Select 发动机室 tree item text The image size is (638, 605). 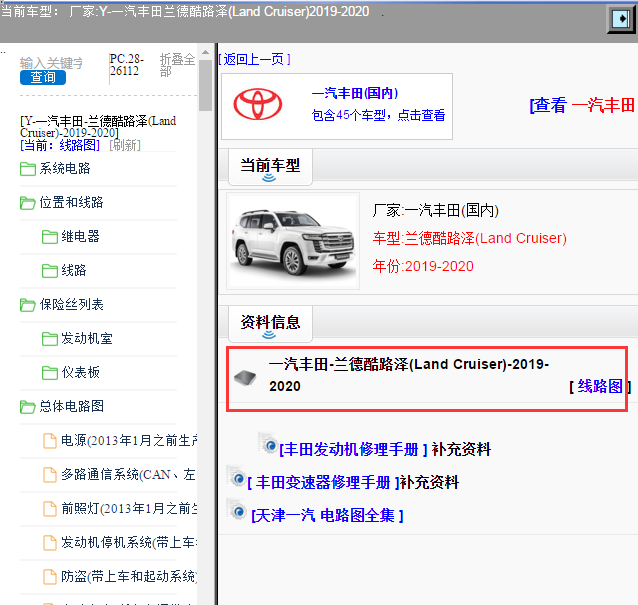pyautogui.click(x=87, y=339)
